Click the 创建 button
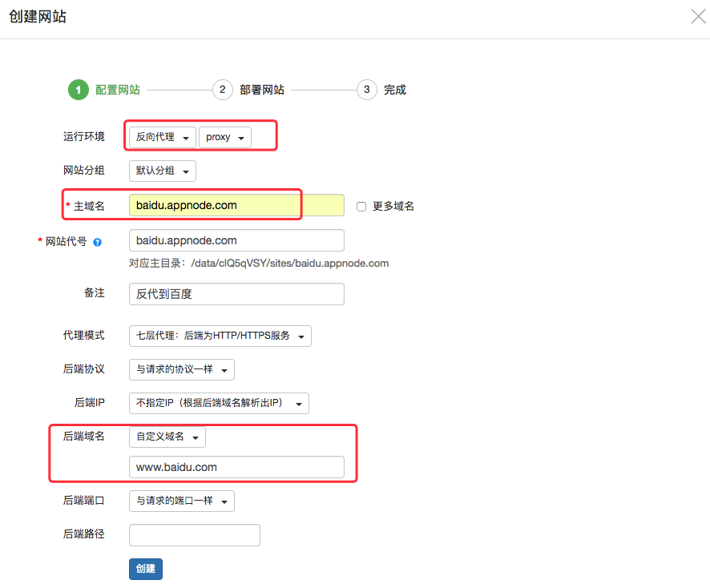The height and width of the screenshot is (588, 710). point(146,569)
